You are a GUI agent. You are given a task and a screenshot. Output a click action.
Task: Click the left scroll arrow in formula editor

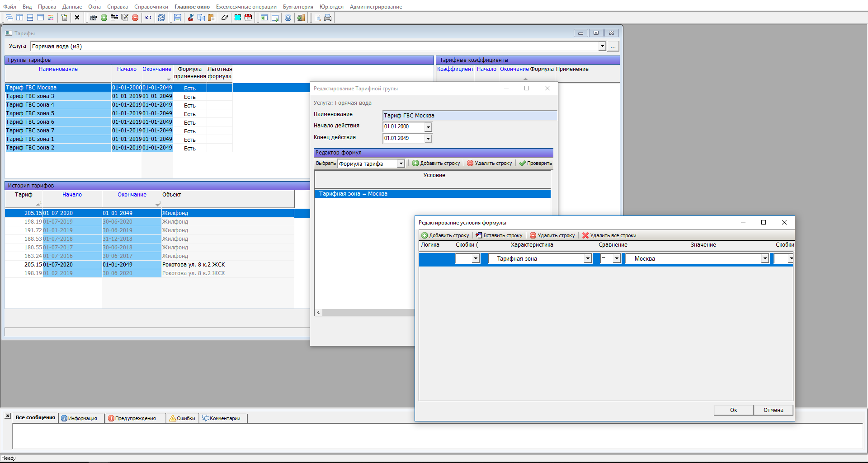pyautogui.click(x=318, y=313)
